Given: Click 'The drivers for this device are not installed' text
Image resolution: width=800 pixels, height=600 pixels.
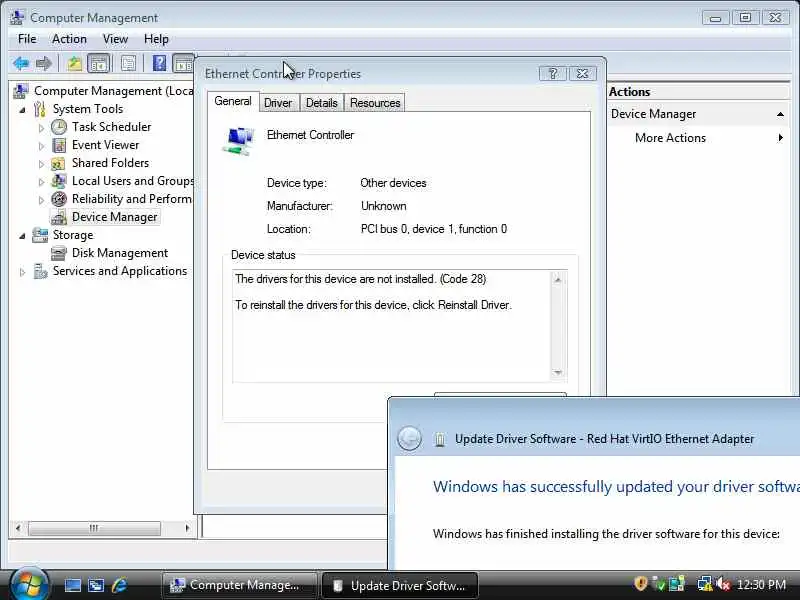Looking at the screenshot, I should coord(335,279).
